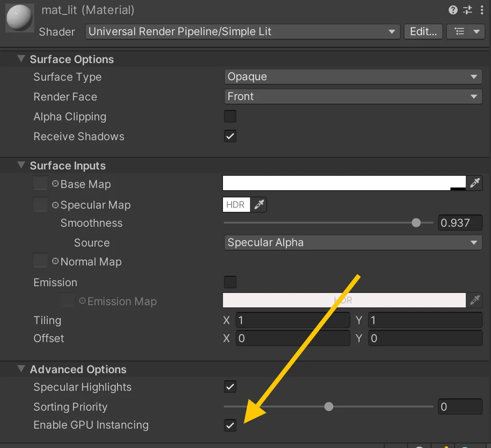The width and height of the screenshot is (491, 448).
Task: Open the Surface Type dropdown
Action: point(353,77)
